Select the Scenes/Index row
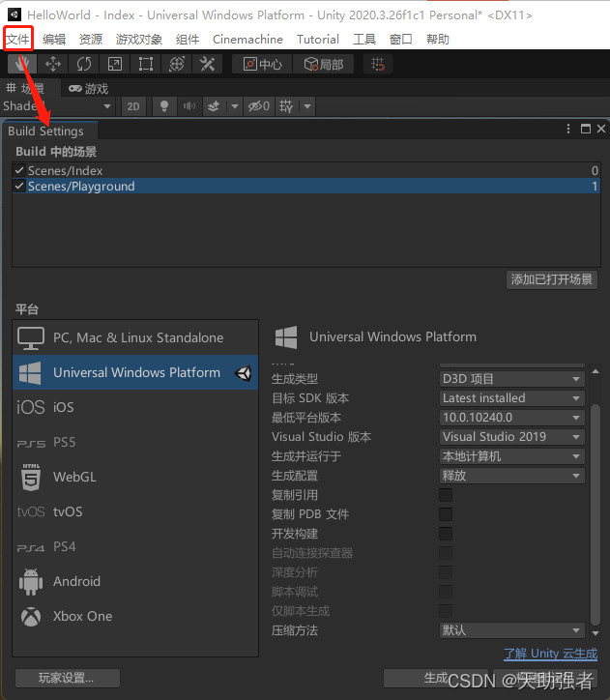Screen dimensions: 610x700 (x=306, y=170)
